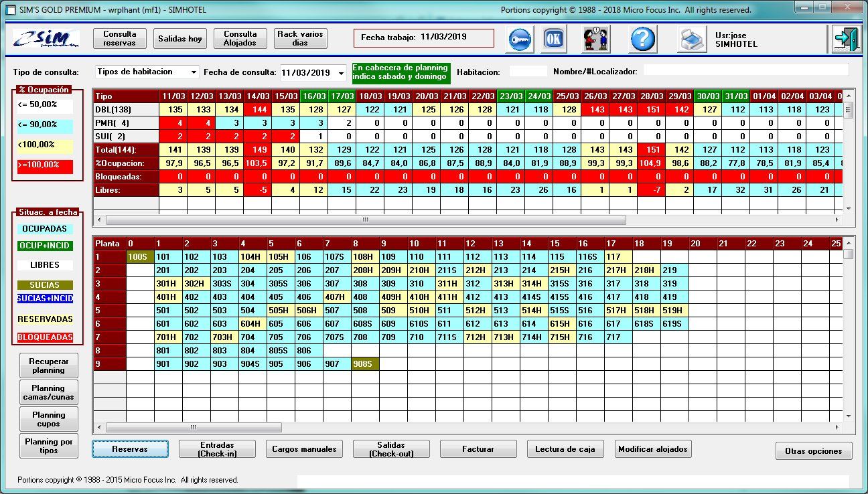Click the Salidas hoy button
The height and width of the screenshot is (494, 868).
point(180,39)
